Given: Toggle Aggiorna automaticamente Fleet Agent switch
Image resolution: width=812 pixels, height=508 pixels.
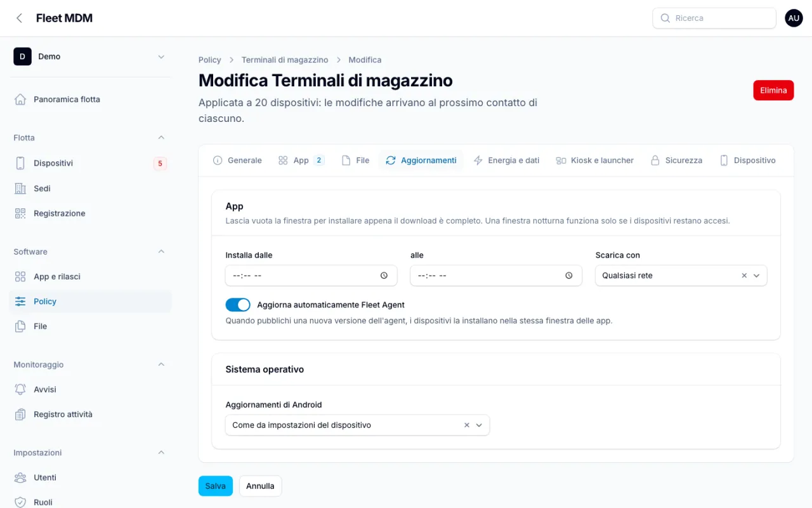Looking at the screenshot, I should 238,305.
